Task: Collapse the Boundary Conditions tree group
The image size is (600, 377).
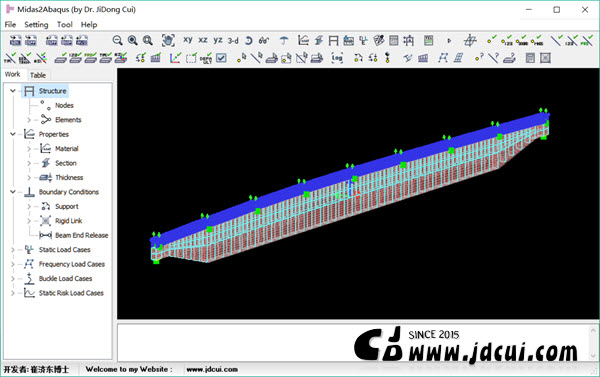Action: click(x=13, y=192)
